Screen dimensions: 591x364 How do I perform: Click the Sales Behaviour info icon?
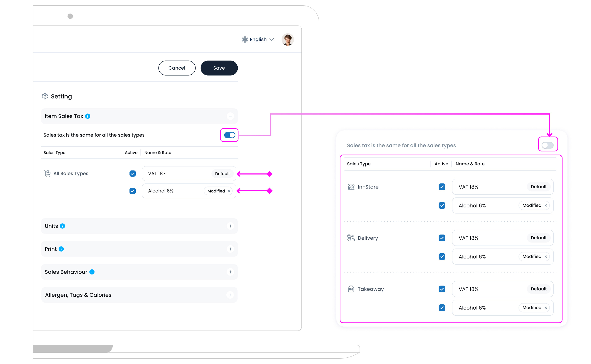[92, 272]
